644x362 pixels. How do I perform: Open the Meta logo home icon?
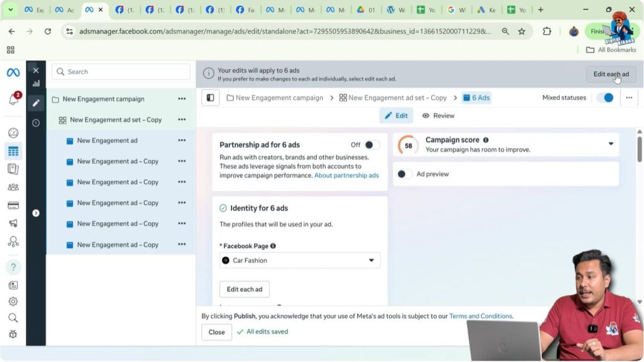(13, 73)
